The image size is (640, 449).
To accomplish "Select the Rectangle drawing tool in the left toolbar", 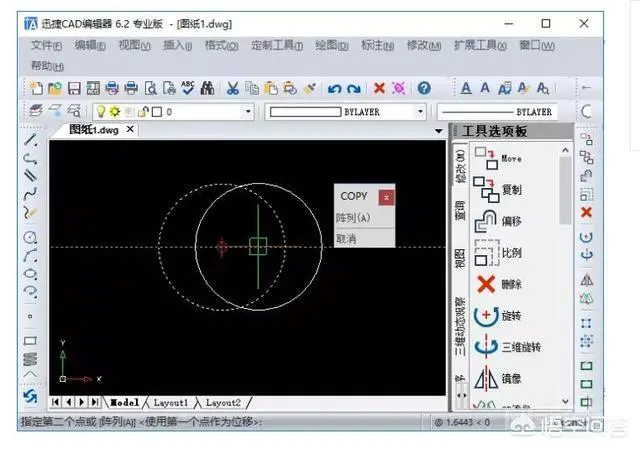I will pos(30,341).
